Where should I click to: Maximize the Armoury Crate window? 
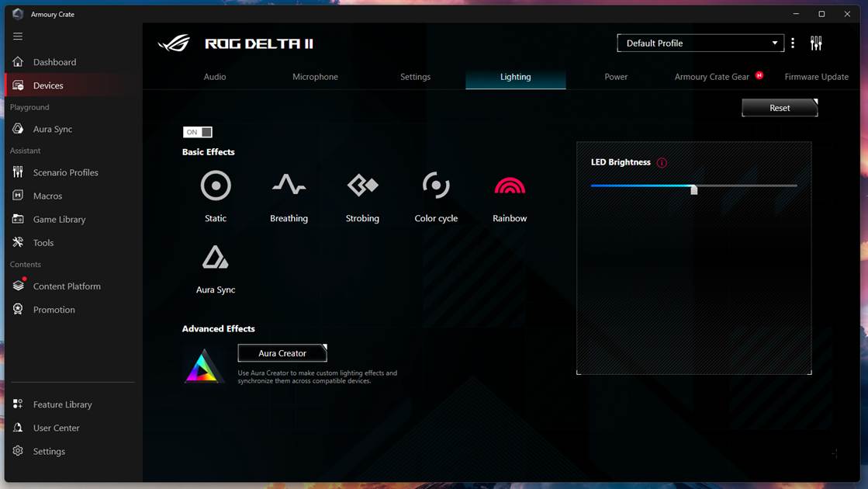(821, 14)
